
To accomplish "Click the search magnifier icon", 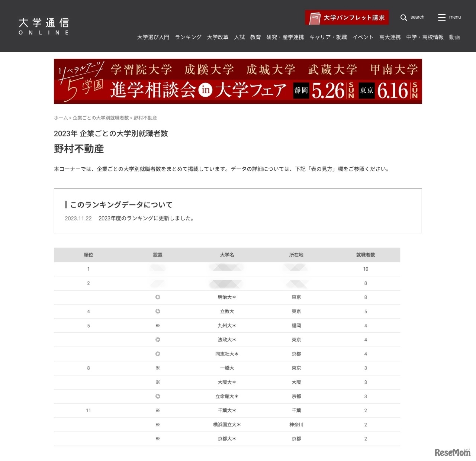I will pyautogui.click(x=403, y=17).
